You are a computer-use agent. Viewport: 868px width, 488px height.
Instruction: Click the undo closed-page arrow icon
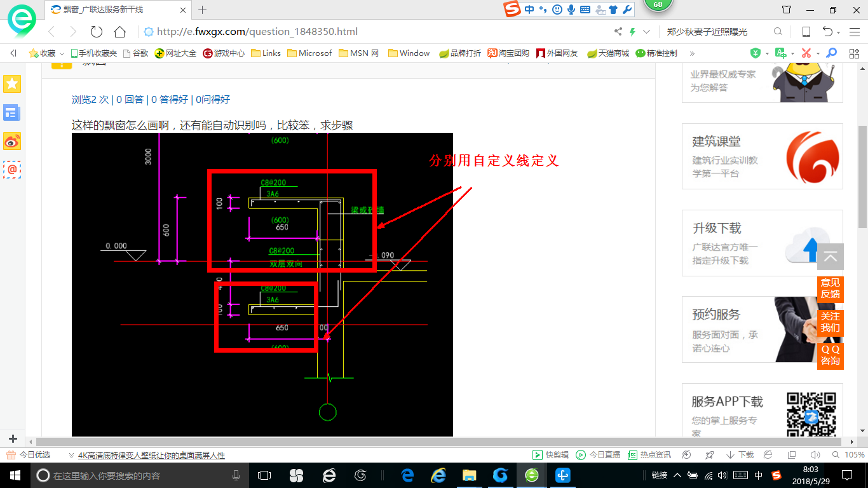point(827,32)
